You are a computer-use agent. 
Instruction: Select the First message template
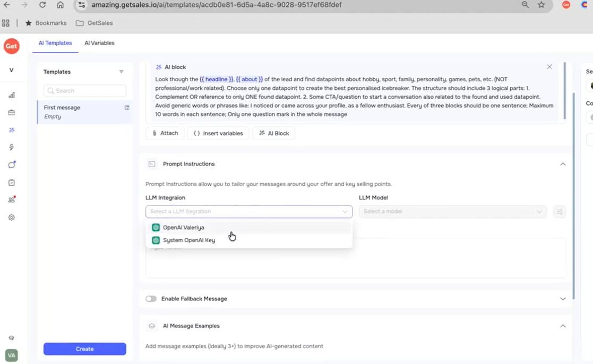pyautogui.click(x=85, y=112)
